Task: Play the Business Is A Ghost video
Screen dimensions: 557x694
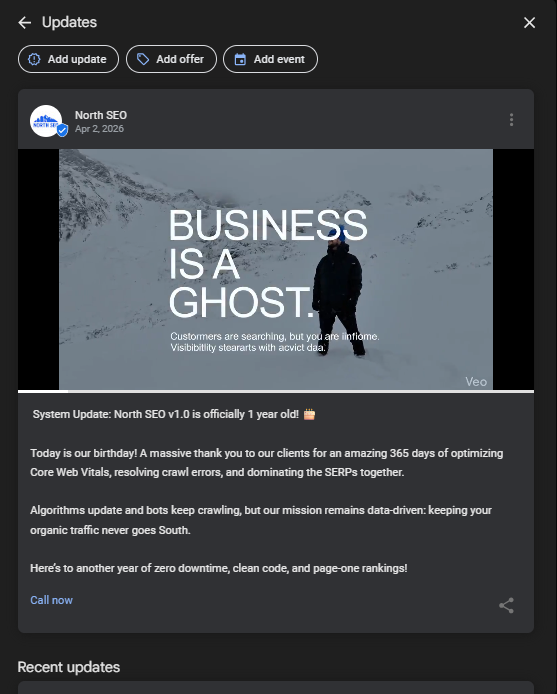Action: click(x=275, y=269)
